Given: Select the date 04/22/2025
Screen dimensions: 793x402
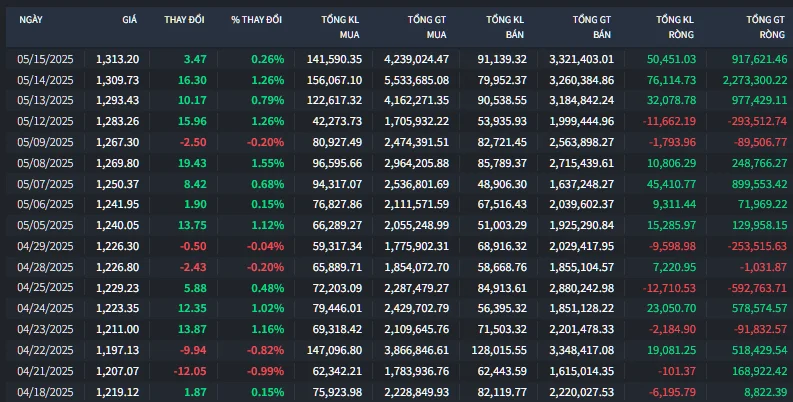Looking at the screenshot, I should pyautogui.click(x=45, y=350).
